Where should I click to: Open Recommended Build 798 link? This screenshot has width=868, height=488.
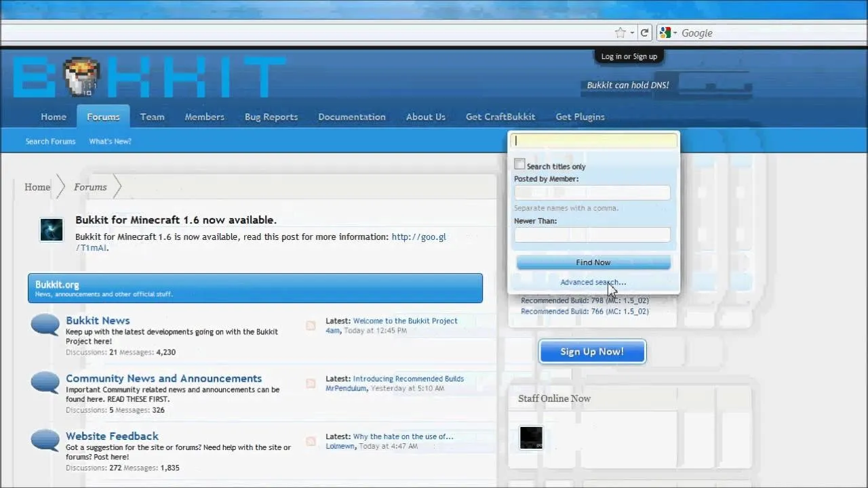pos(585,300)
